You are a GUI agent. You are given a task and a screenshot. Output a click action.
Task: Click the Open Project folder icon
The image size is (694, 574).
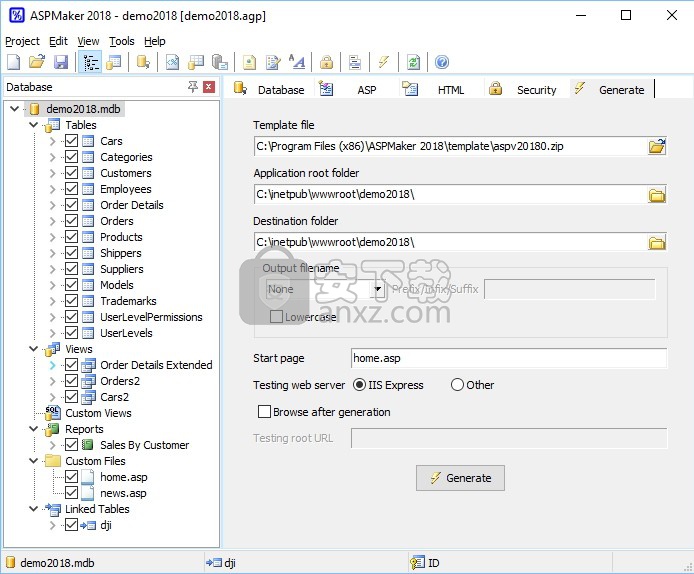[37, 62]
